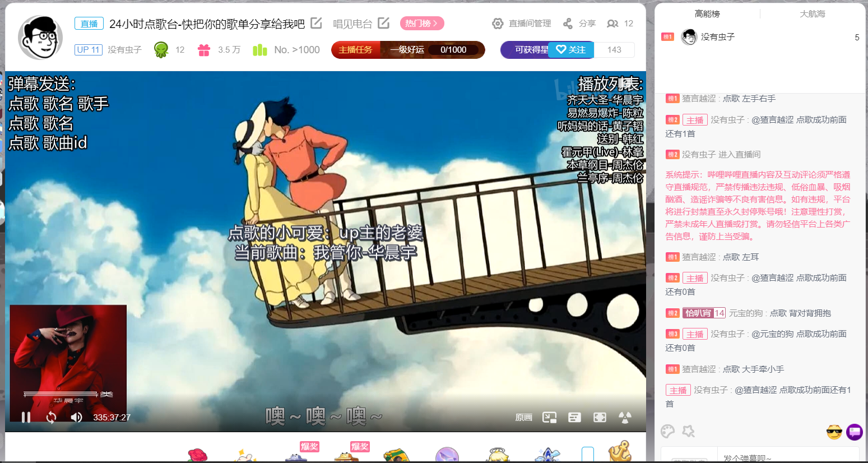868x463 pixels.
Task: Enter fullscreen mode in the player
Action: tap(600, 417)
